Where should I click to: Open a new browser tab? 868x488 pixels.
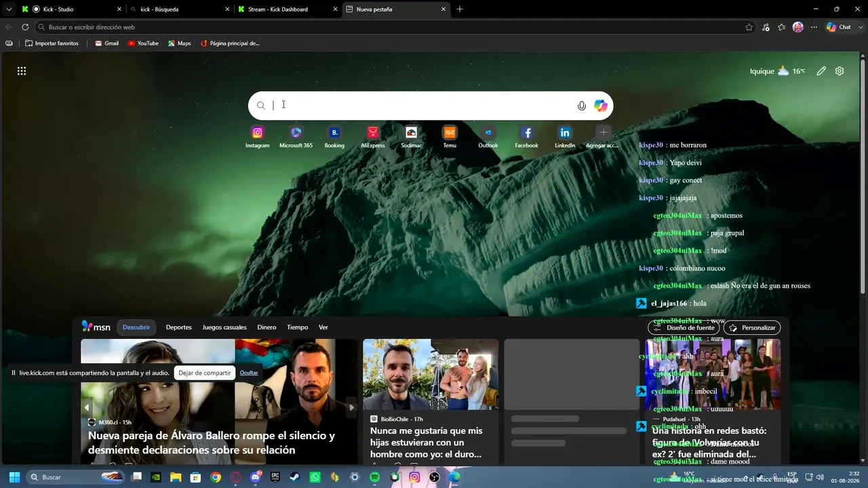point(460,9)
